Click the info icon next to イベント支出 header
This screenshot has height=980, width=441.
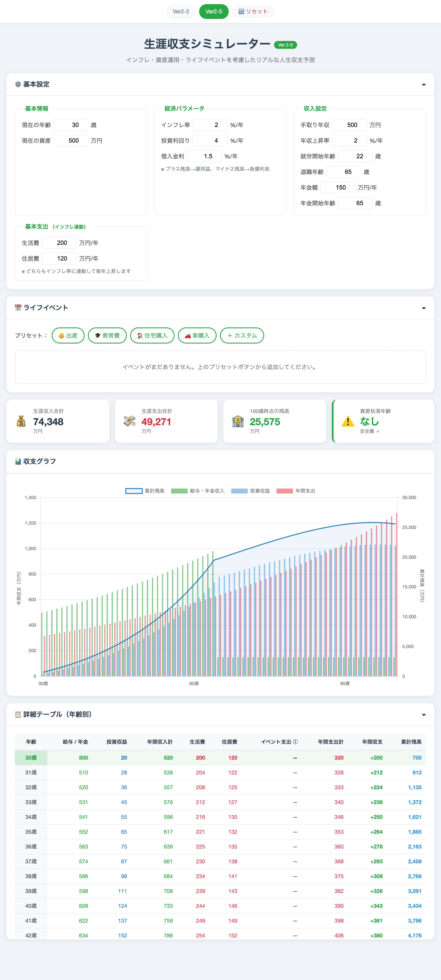[295, 742]
